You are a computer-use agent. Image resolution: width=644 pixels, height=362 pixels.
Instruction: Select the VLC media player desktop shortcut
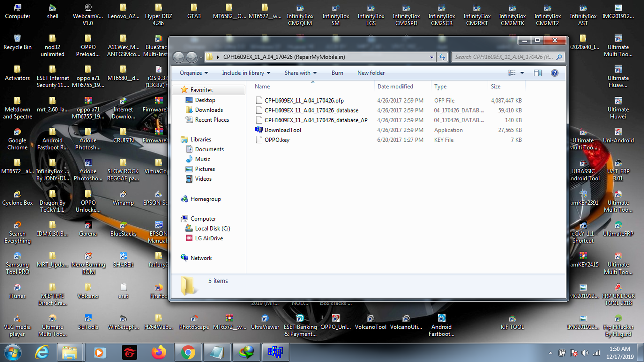click(x=17, y=326)
